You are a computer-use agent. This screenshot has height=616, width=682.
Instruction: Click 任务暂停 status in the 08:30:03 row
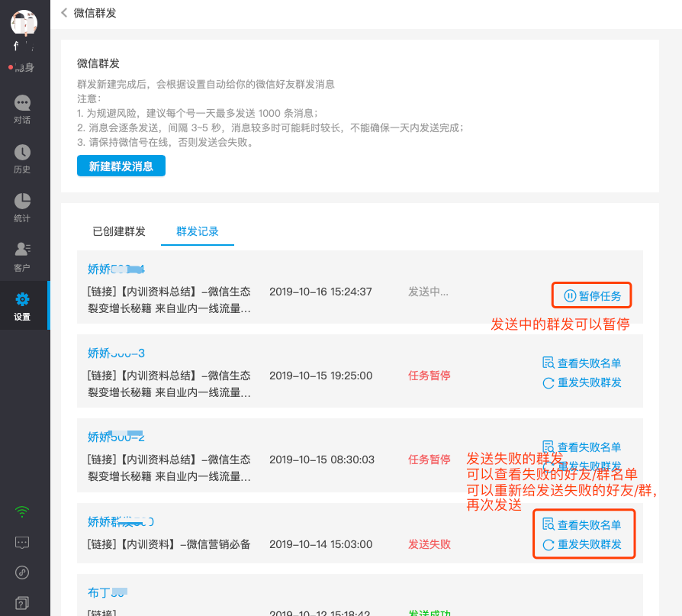[429, 460]
